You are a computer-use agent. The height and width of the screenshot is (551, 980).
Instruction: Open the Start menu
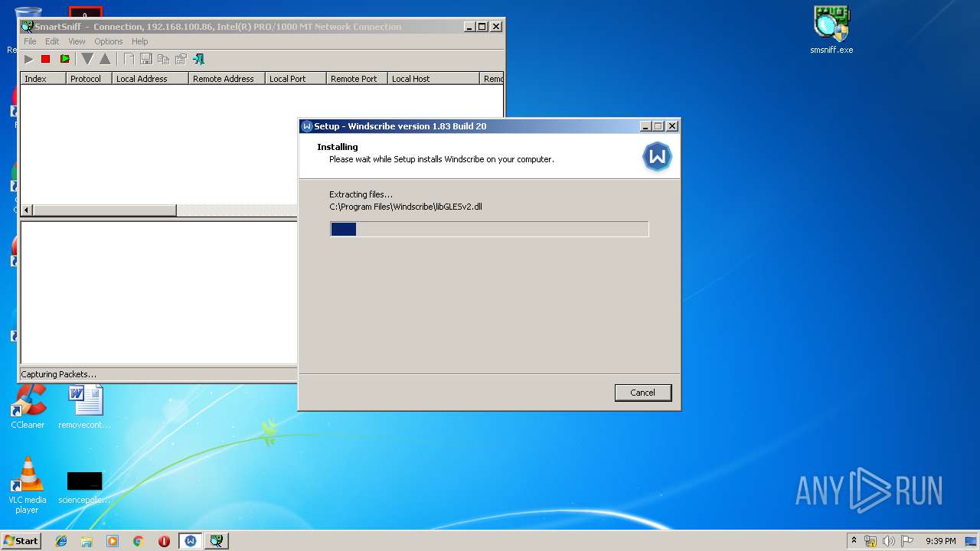tap(21, 540)
